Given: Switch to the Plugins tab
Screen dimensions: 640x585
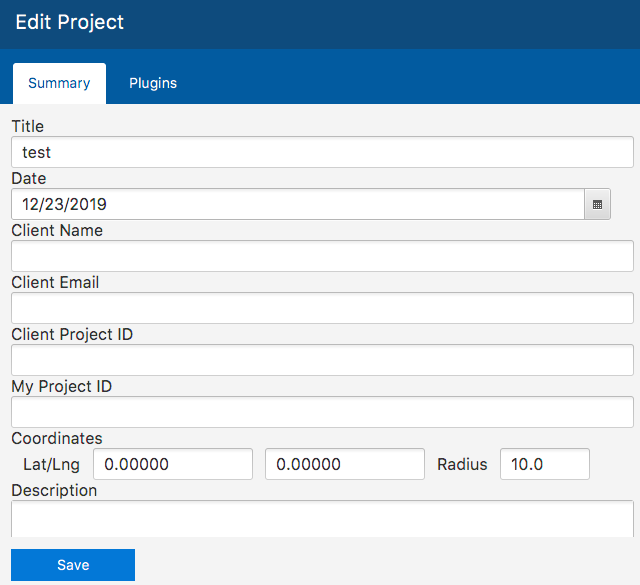Looking at the screenshot, I should click(x=153, y=83).
